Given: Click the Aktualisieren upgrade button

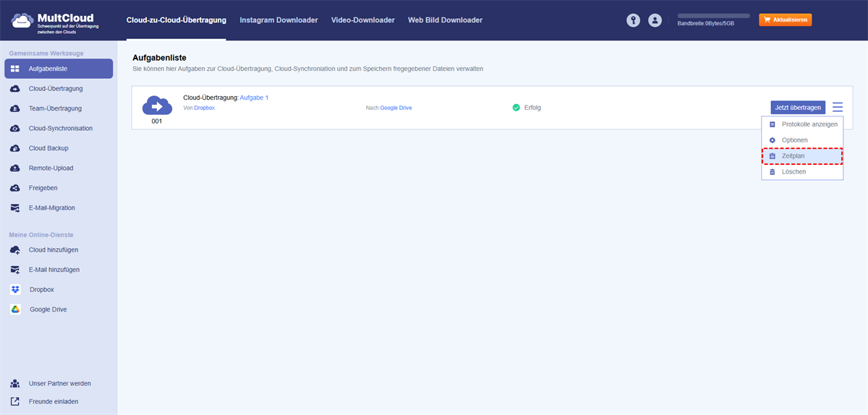Looking at the screenshot, I should tap(785, 20).
